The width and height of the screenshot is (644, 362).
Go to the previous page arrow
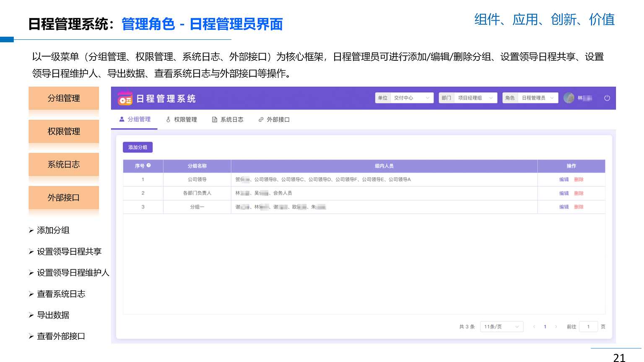click(534, 327)
